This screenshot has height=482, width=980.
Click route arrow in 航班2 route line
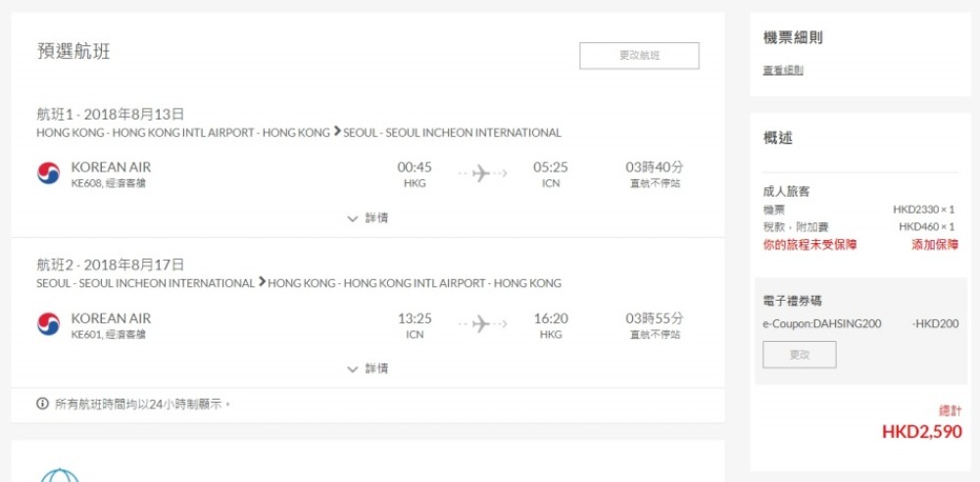[262, 282]
